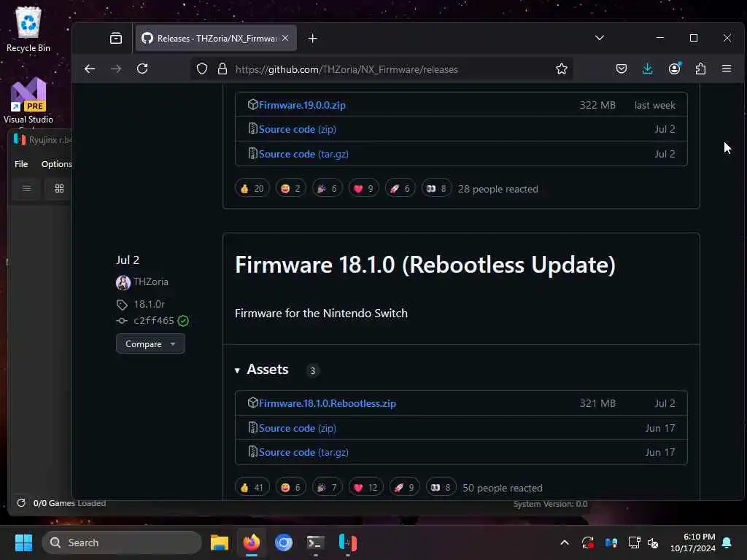
Task: Open Firmware 18.1.0 (Rebootless Update) release title
Action: 425,265
